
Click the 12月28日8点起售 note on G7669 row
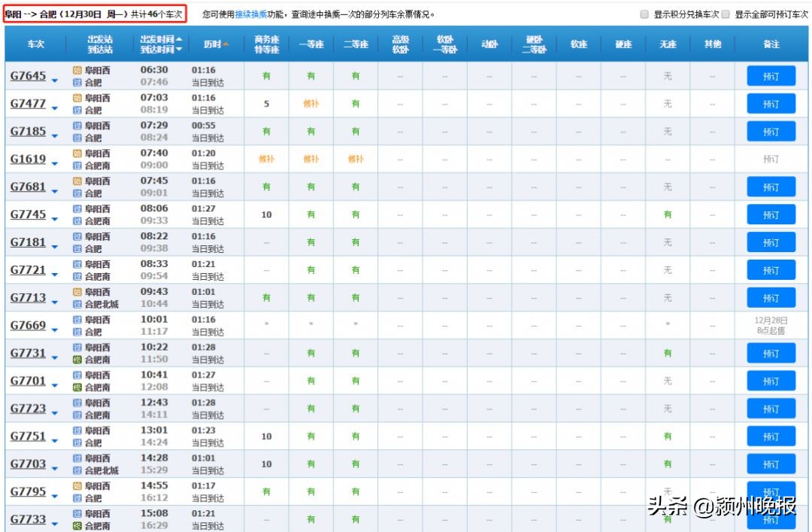pos(771,325)
